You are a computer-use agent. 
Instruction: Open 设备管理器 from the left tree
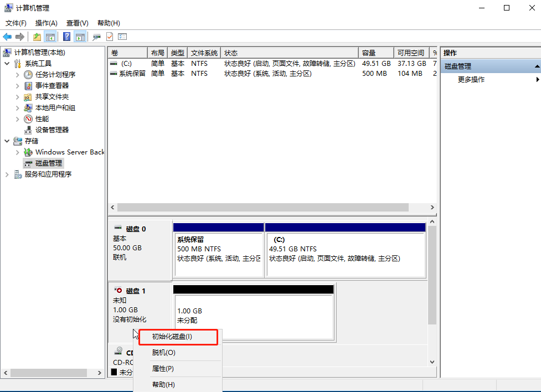[51, 130]
